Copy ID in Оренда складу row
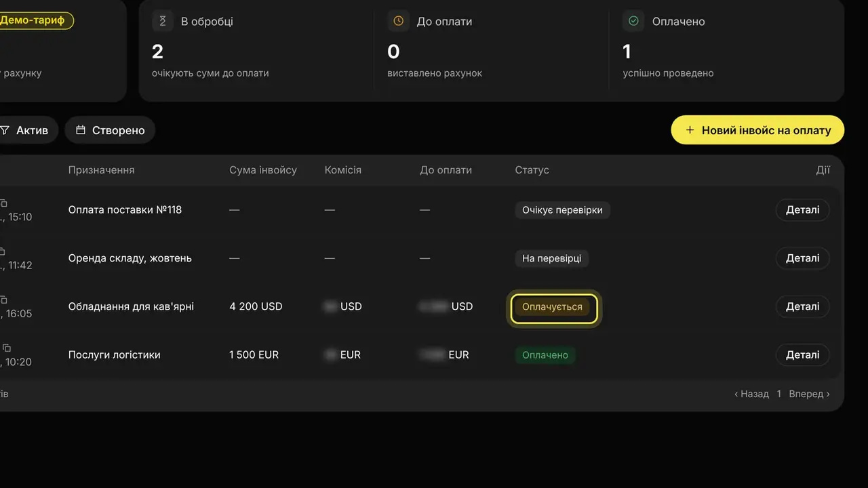The width and height of the screenshot is (868, 488). (x=3, y=251)
